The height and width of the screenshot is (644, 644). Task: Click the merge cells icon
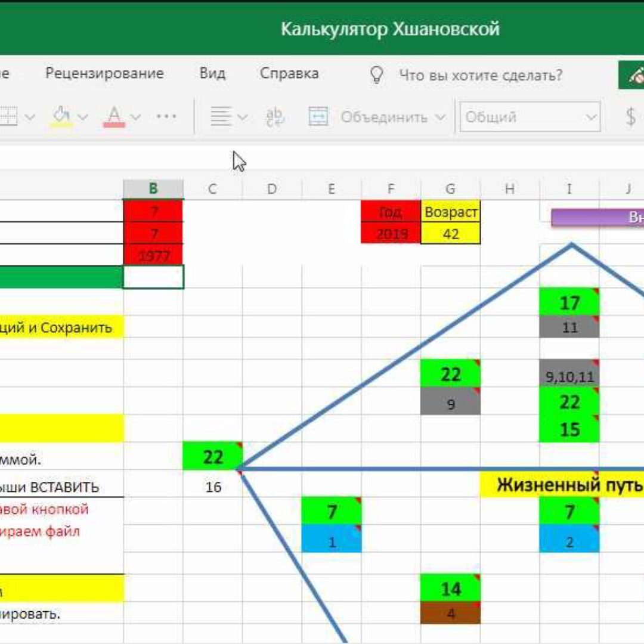(x=318, y=116)
